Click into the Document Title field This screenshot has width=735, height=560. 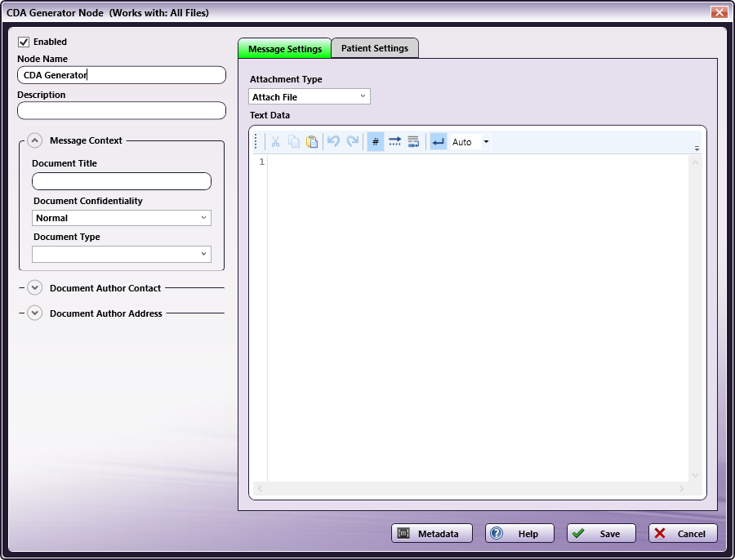[x=122, y=181]
